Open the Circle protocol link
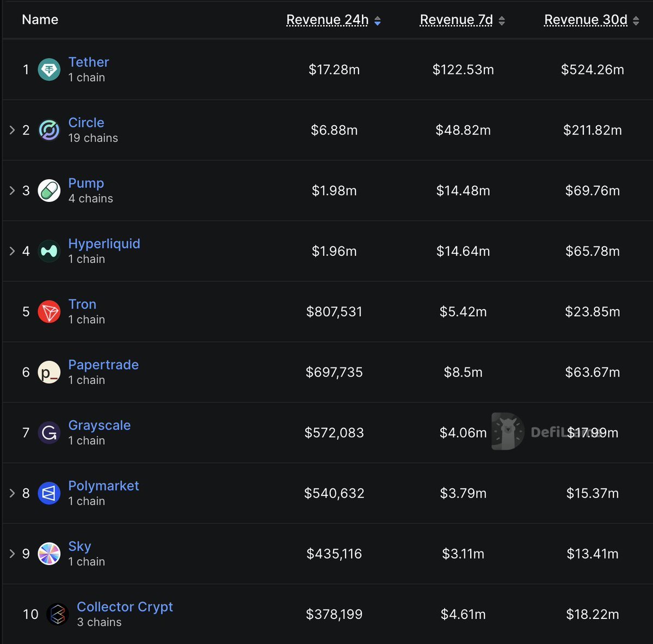Screen dimensions: 653x644 point(86,122)
